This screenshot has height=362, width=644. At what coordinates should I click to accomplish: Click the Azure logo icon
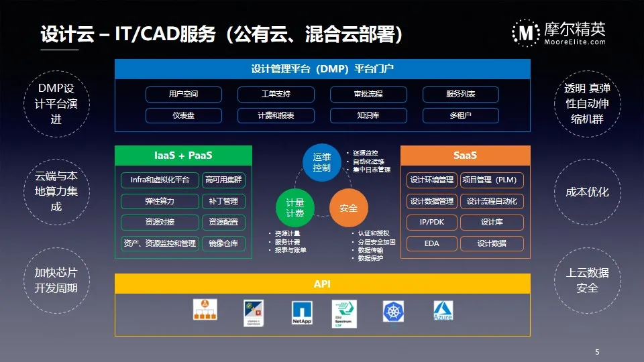(x=443, y=310)
